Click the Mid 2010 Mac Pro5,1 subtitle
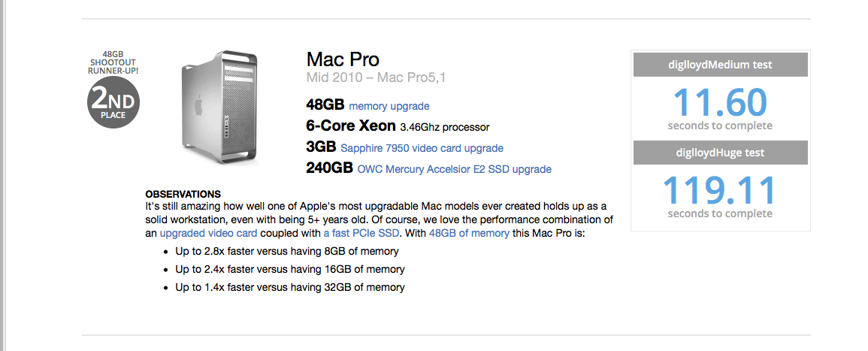The width and height of the screenshot is (868, 351). [x=376, y=77]
